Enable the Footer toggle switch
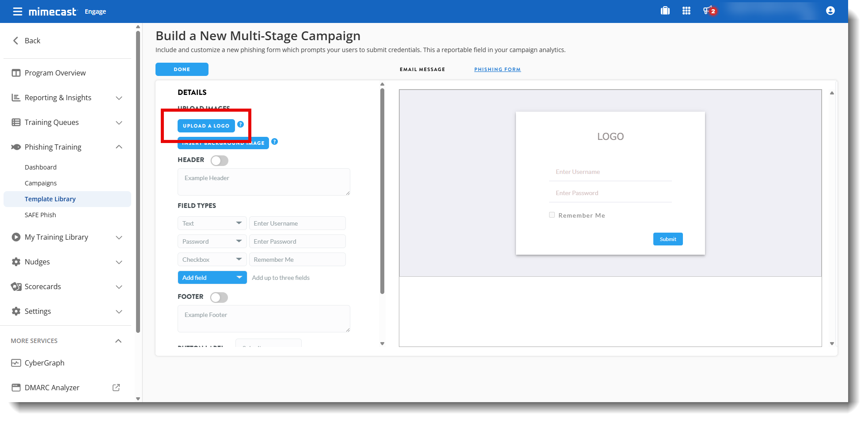This screenshot has height=422, width=868. click(x=219, y=298)
